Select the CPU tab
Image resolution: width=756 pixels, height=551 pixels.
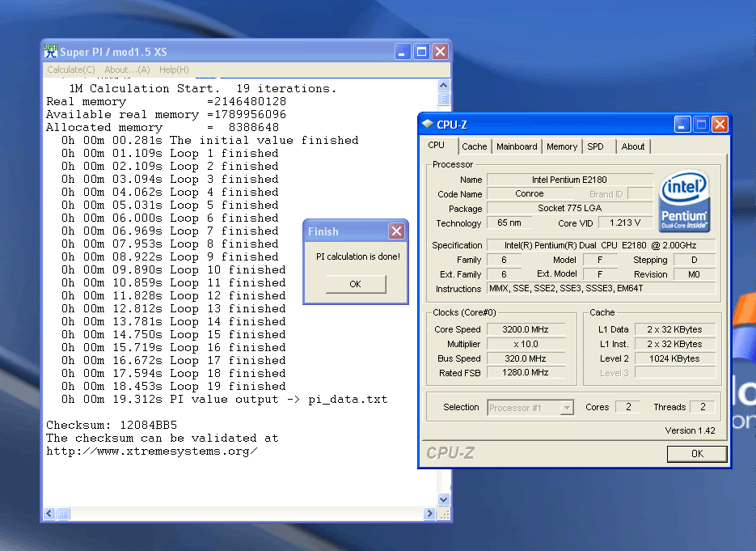437,145
